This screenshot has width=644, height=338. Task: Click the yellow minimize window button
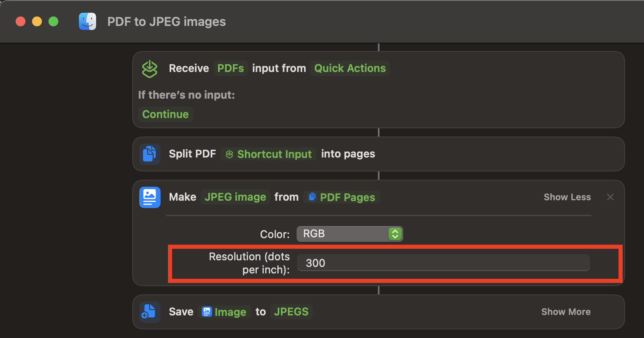pyautogui.click(x=37, y=21)
